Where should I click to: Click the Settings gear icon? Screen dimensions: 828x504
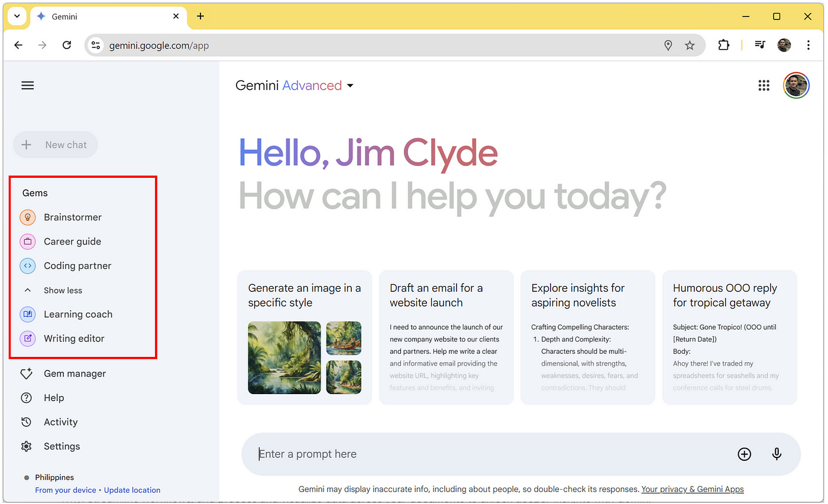point(27,446)
